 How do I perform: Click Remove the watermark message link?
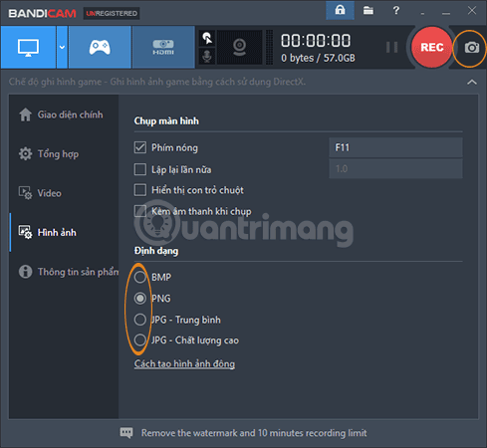tap(254, 433)
